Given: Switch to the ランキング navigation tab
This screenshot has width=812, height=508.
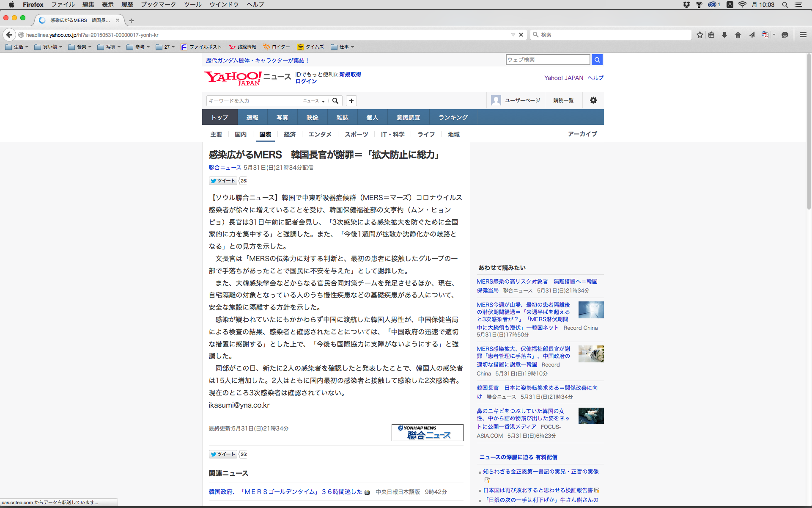Looking at the screenshot, I should coord(453,117).
